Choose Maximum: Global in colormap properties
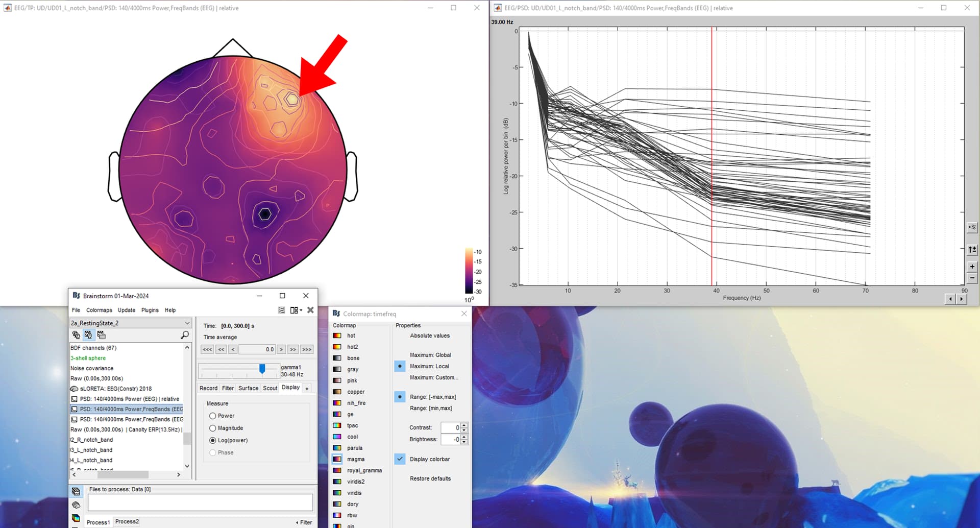This screenshot has width=980, height=528. [430, 355]
